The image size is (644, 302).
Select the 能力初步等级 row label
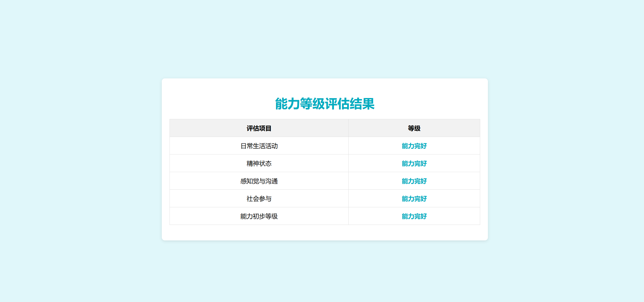point(259,216)
